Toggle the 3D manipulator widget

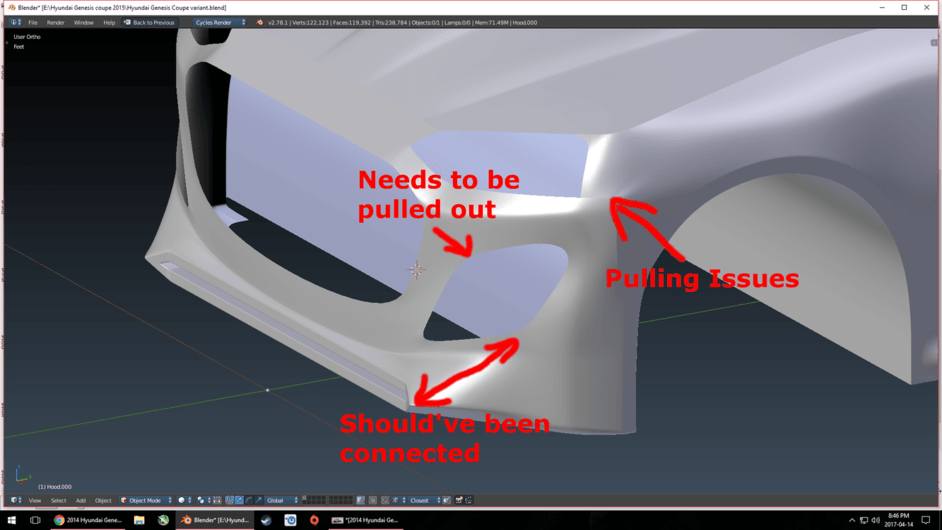[229, 500]
